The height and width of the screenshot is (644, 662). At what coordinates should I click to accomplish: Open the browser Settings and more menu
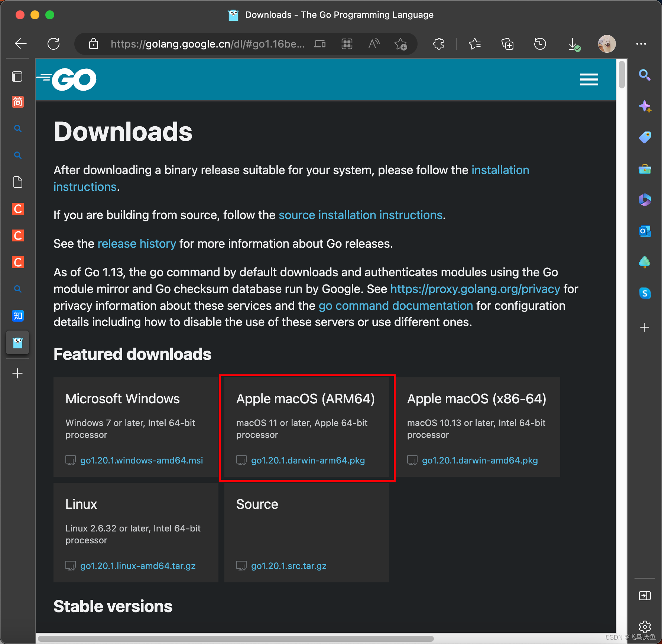point(641,44)
